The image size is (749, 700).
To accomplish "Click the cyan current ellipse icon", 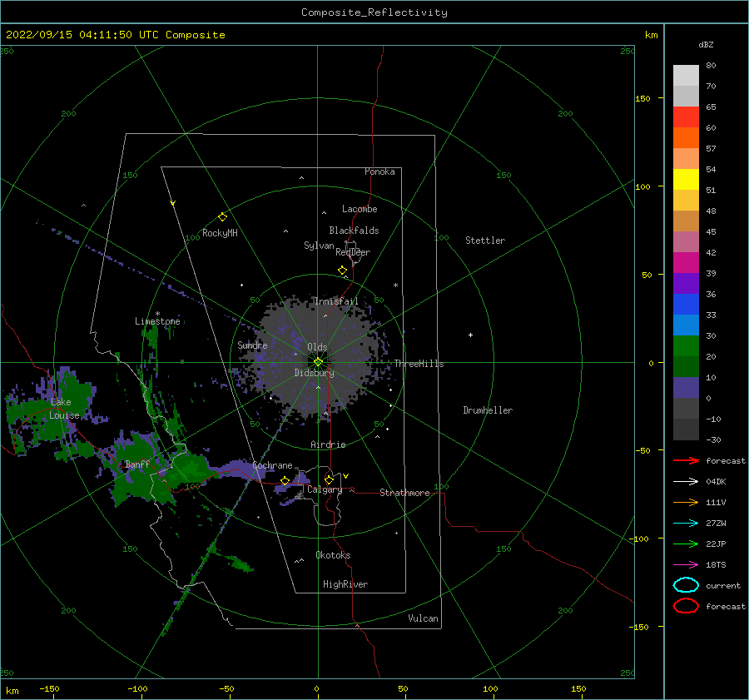I will click(686, 585).
